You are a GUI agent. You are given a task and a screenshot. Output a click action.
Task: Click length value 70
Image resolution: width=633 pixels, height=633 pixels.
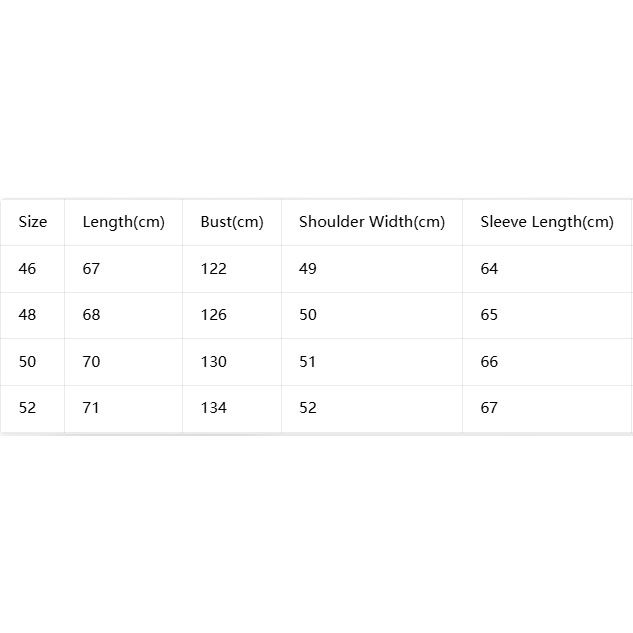(x=91, y=362)
